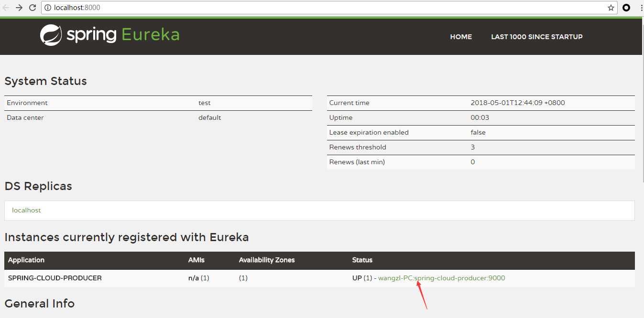Click the Status column header

coord(362,260)
